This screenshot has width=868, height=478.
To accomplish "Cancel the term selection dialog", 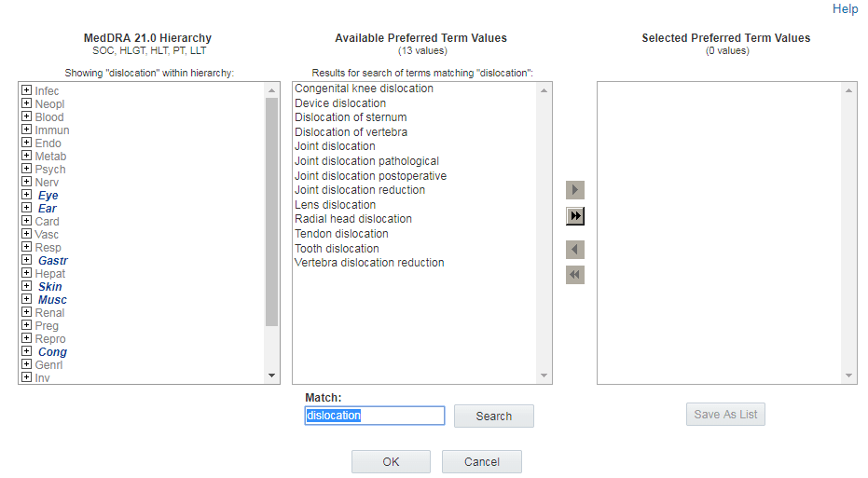I will pos(481,462).
